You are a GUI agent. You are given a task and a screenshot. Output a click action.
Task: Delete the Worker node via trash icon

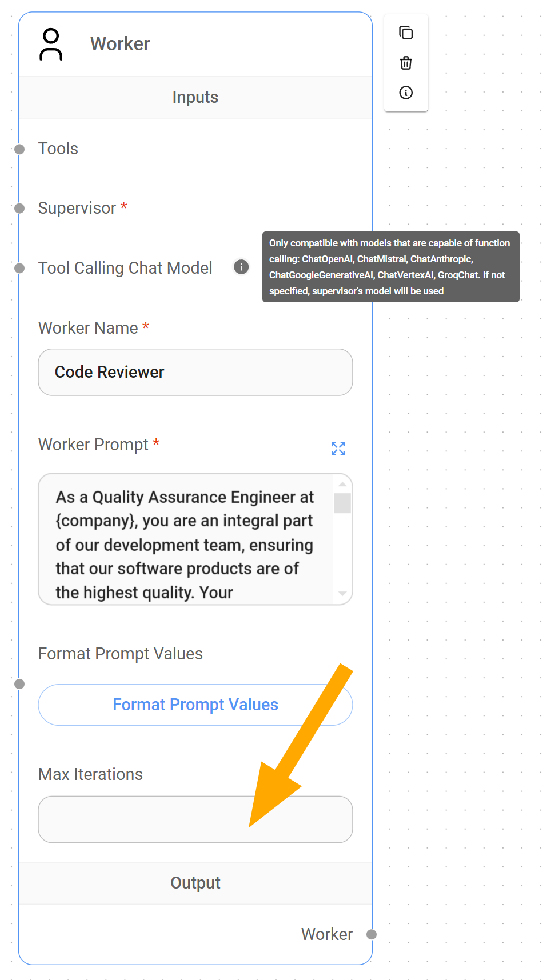pyautogui.click(x=406, y=63)
